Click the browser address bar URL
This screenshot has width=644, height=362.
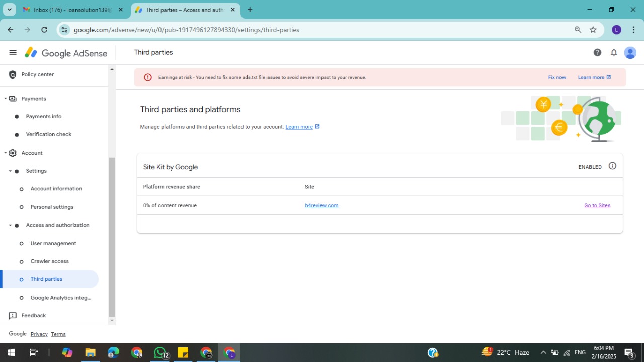[x=187, y=30]
